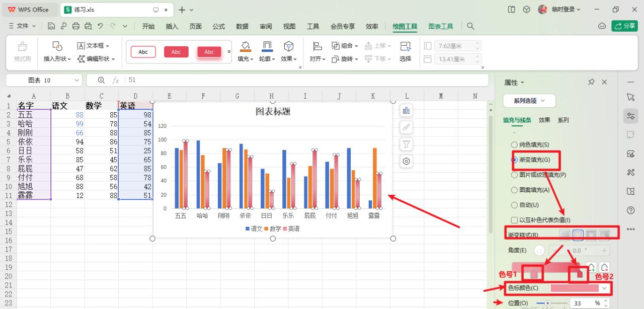
Task: Click the help question mark in sidebar
Action: (630, 210)
